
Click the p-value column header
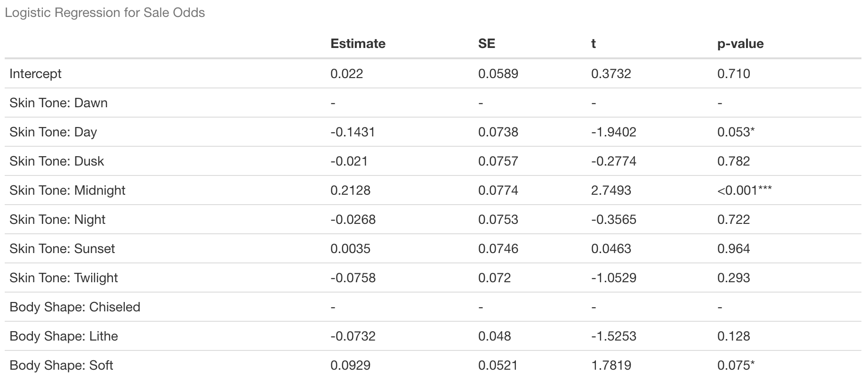coord(740,44)
